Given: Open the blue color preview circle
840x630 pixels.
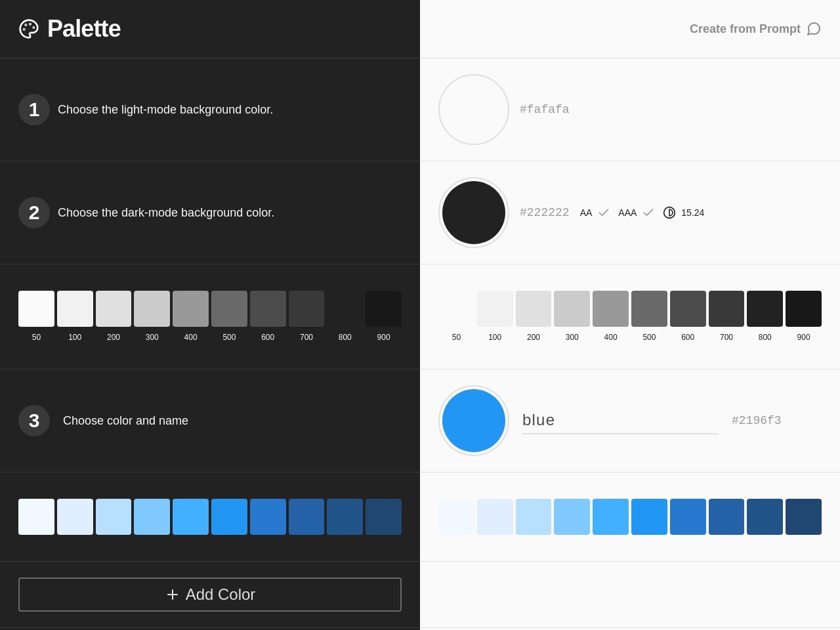Looking at the screenshot, I should click(x=473, y=421).
